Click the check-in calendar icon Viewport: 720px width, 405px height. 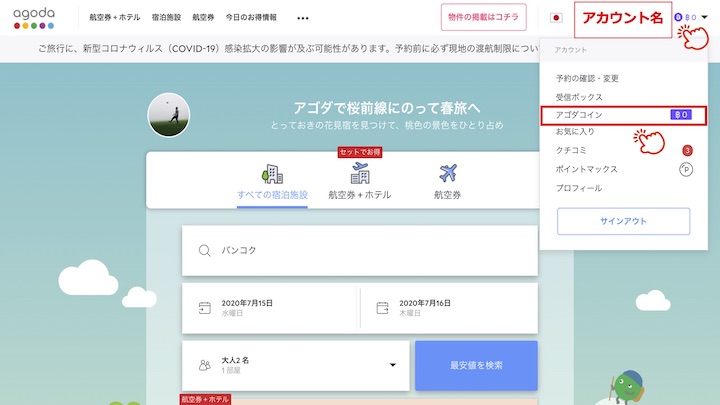pyautogui.click(x=204, y=308)
